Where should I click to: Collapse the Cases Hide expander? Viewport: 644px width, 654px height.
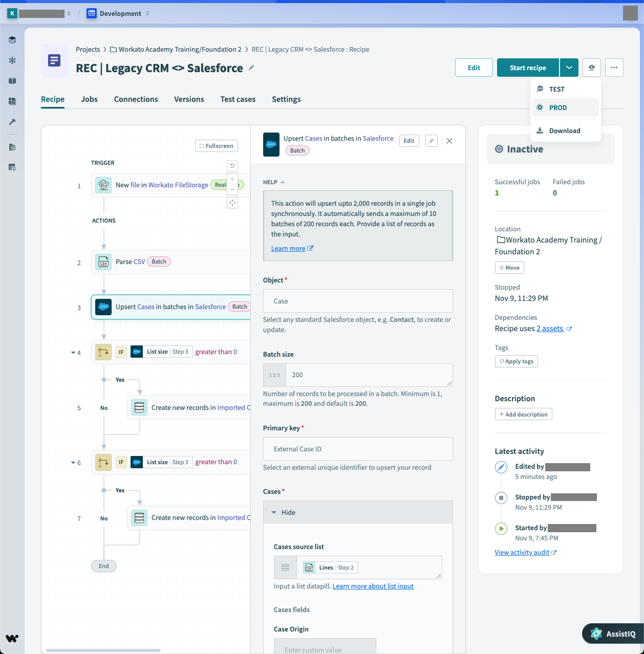(358, 512)
